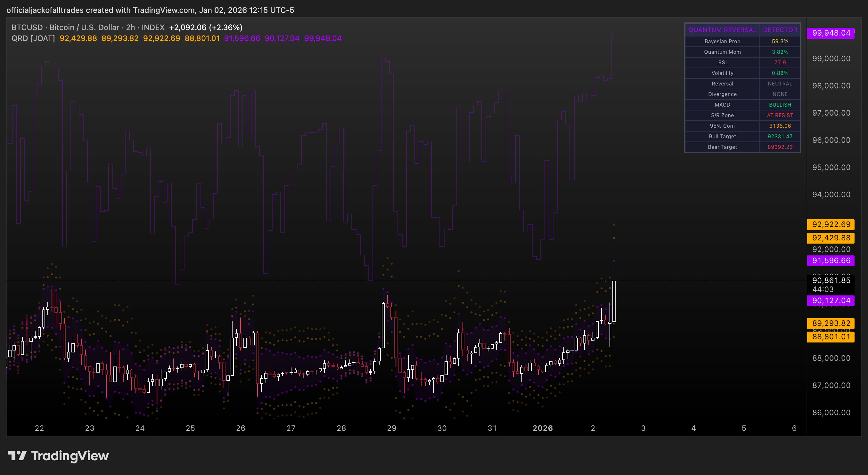Click the 90,127.04 purple legend value
The width and height of the screenshot is (868, 475).
coord(282,38)
